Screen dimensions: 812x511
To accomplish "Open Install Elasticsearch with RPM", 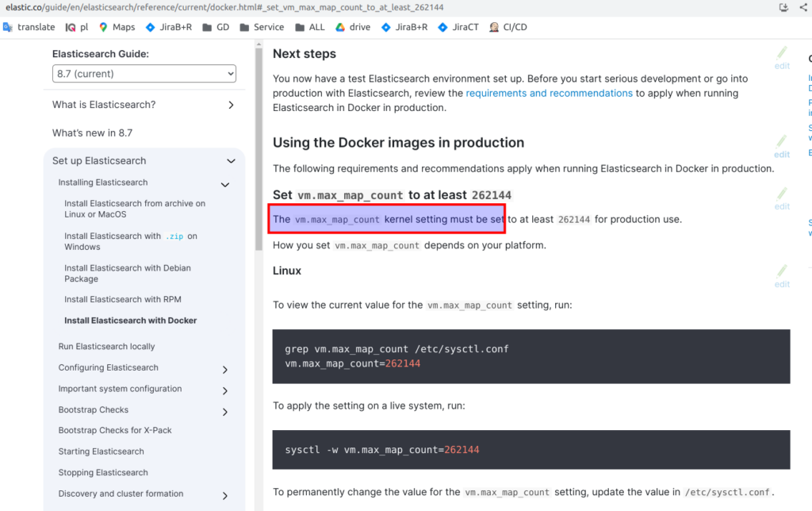I will click(123, 300).
